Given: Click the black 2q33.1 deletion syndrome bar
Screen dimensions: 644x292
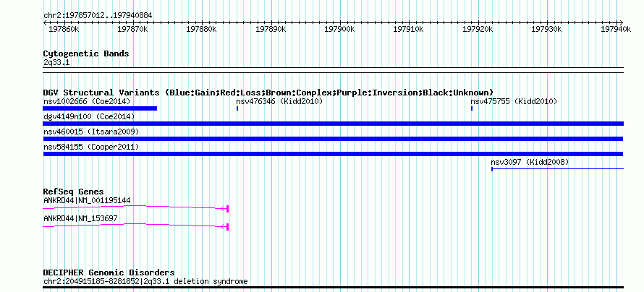Looking at the screenshot, I should pyautogui.click(x=334, y=287).
